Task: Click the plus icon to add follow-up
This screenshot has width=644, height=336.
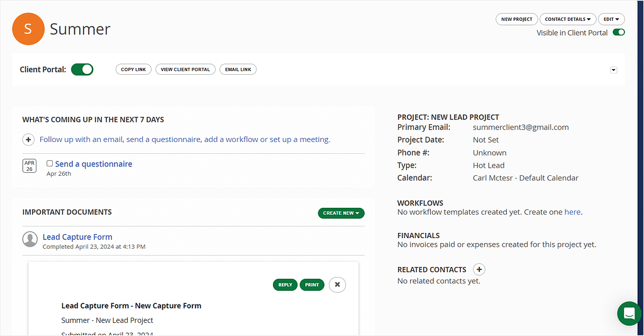Action: point(28,139)
